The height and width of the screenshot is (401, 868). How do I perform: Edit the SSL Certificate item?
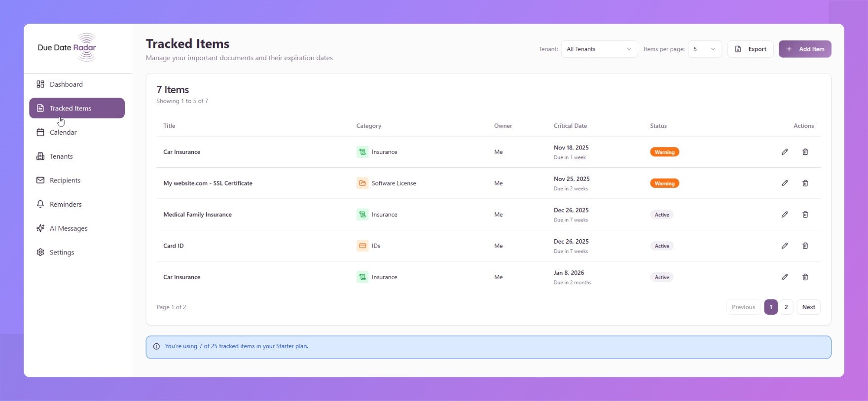[785, 183]
